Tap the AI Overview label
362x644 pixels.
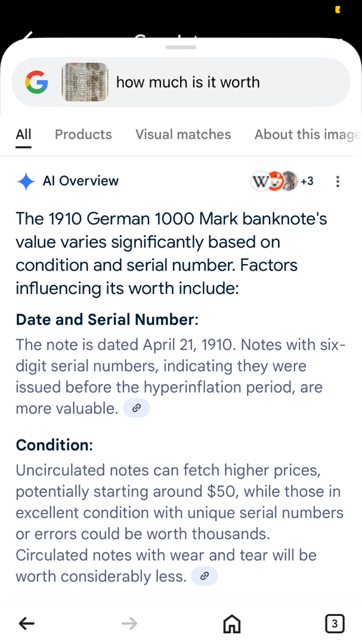click(x=81, y=181)
